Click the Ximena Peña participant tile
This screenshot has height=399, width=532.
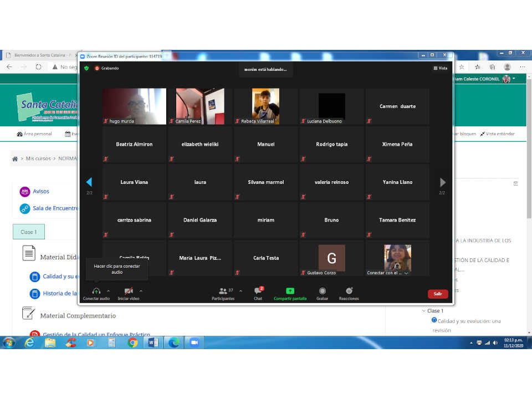(398, 144)
